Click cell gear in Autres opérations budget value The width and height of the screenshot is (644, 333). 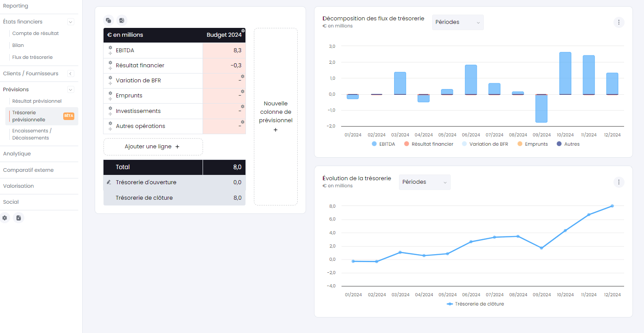pos(242,122)
